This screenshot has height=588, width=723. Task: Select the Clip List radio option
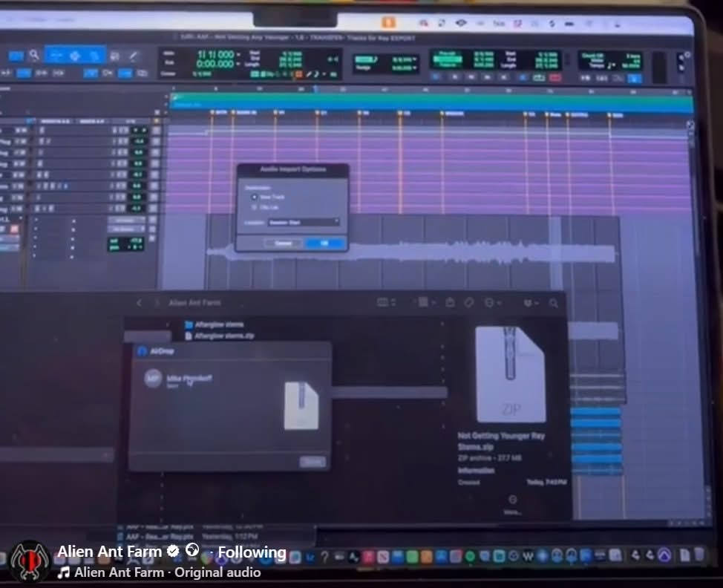click(x=255, y=207)
